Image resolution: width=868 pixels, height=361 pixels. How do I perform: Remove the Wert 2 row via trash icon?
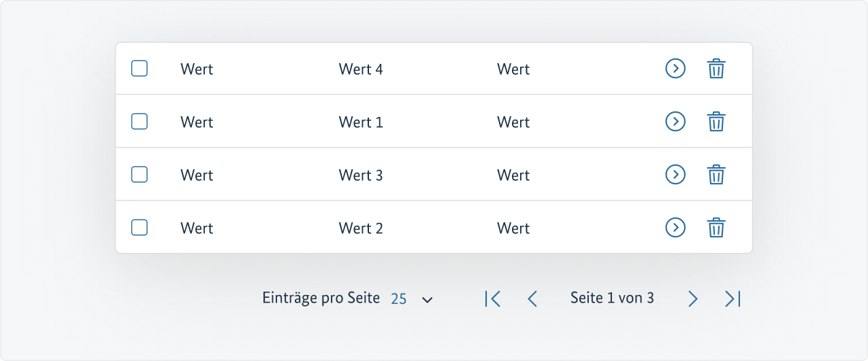coord(716,228)
